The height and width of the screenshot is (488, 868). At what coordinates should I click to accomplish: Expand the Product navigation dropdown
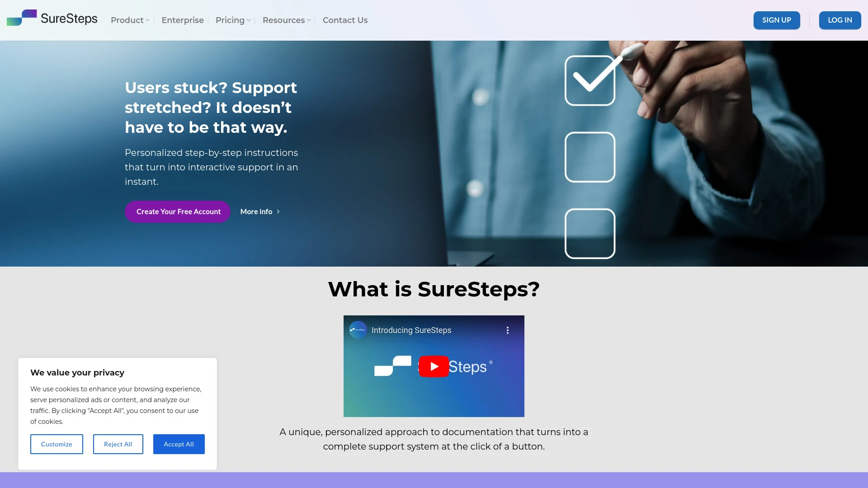tap(130, 20)
